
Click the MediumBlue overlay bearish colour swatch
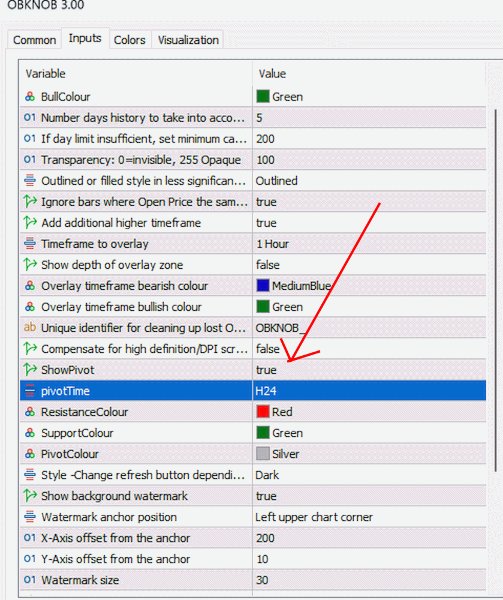[263, 285]
